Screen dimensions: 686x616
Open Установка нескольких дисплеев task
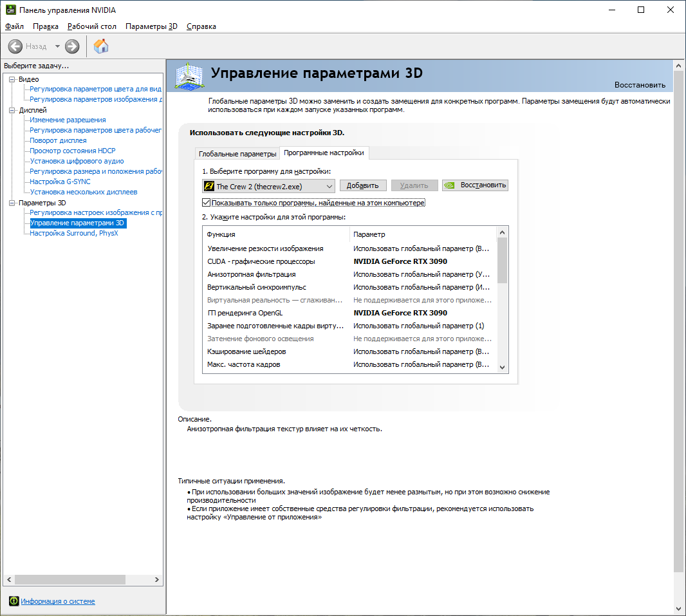[84, 192]
